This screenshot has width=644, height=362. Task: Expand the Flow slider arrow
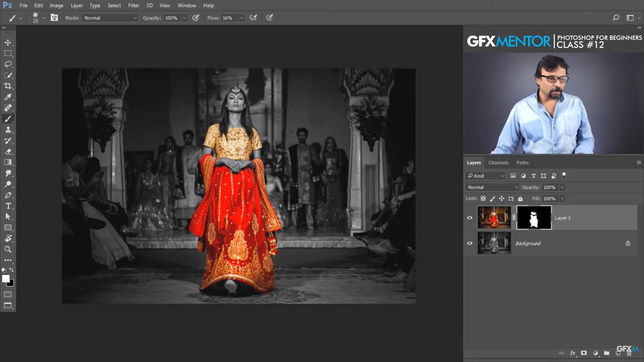tap(241, 18)
